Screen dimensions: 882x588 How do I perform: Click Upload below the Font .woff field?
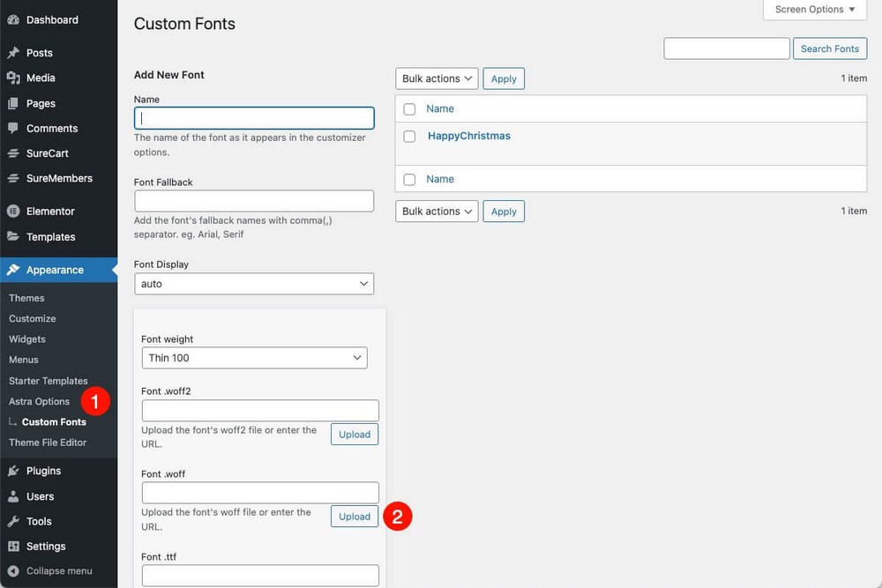(x=355, y=517)
